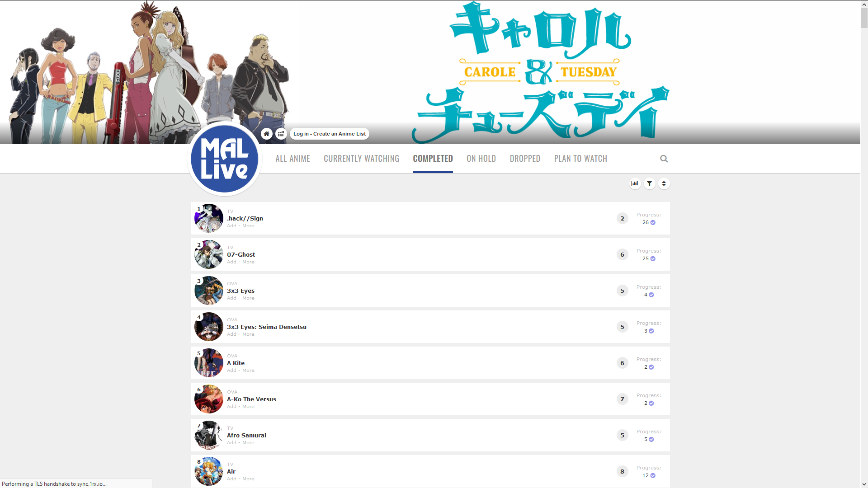Click the list icon next to home
This screenshot has width=868, height=488.
tap(281, 134)
